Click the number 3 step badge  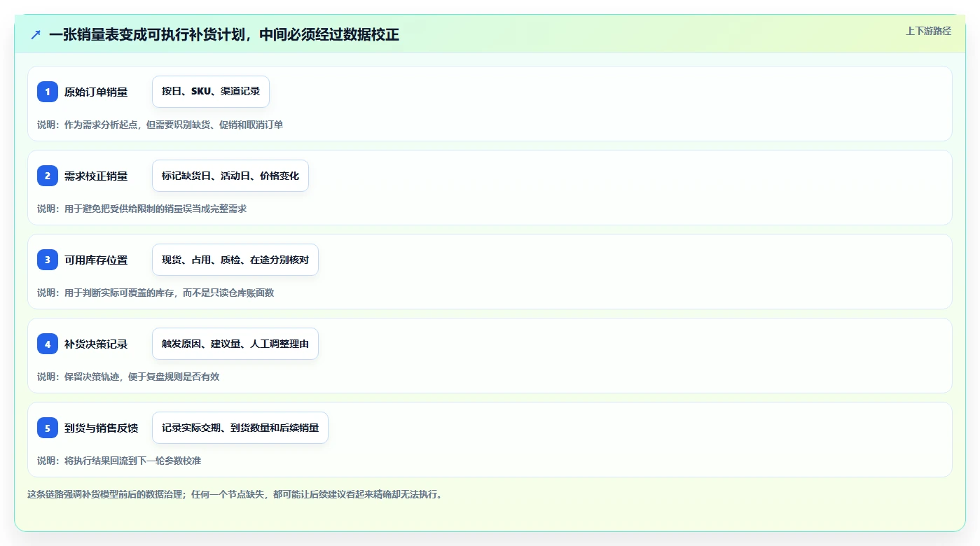(x=48, y=260)
